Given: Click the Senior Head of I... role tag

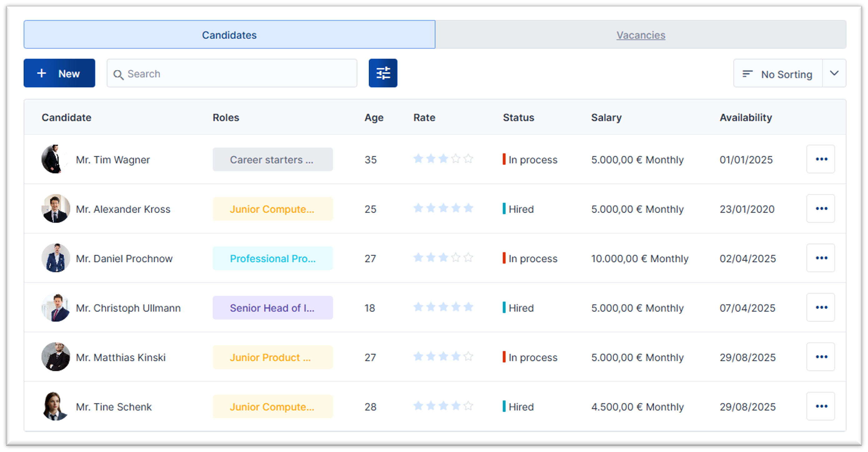Looking at the screenshot, I should point(272,308).
